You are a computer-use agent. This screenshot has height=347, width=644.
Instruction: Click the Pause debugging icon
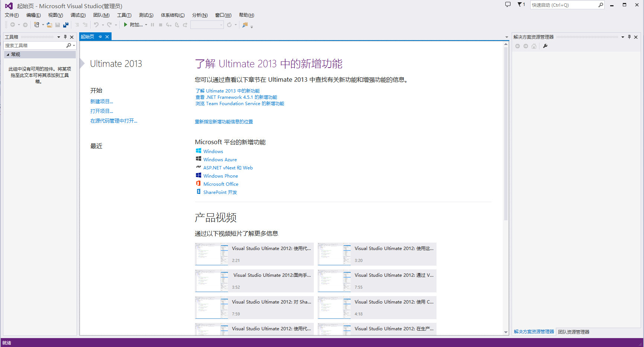click(152, 25)
